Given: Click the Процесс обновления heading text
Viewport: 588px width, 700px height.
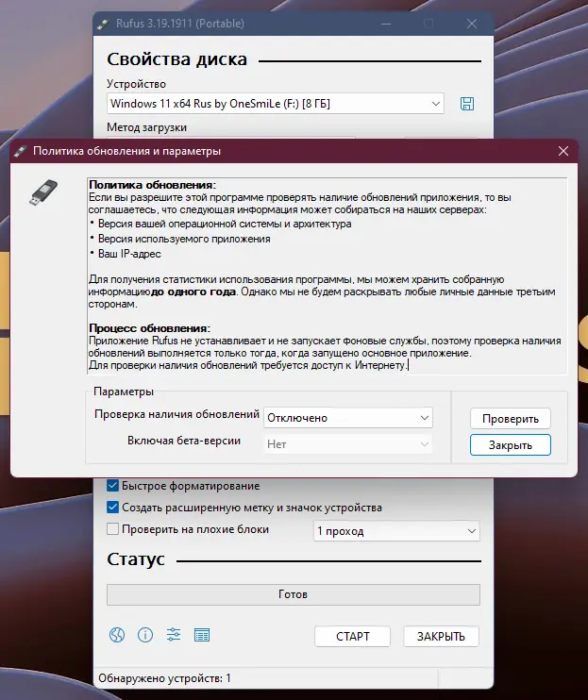Looking at the screenshot, I should [x=149, y=328].
